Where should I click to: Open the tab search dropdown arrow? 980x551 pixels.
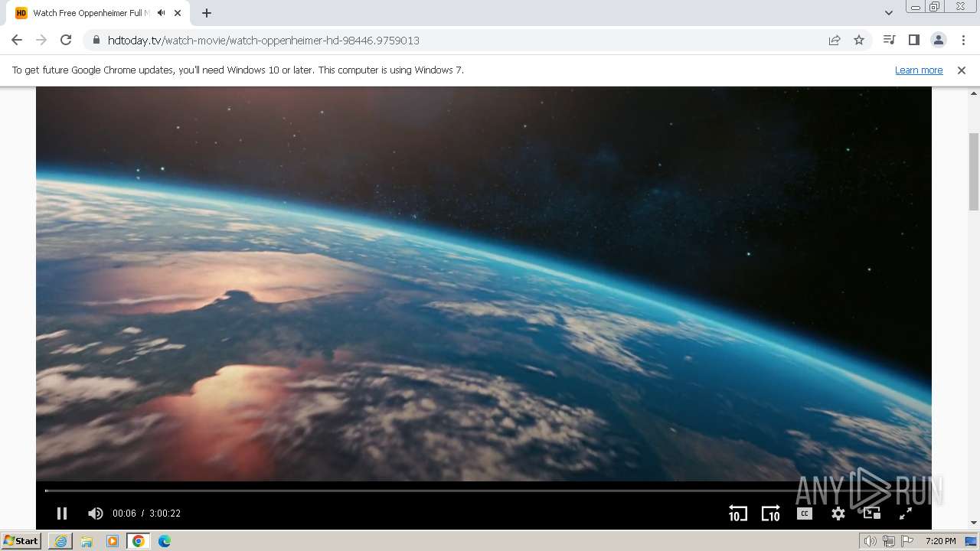(888, 13)
